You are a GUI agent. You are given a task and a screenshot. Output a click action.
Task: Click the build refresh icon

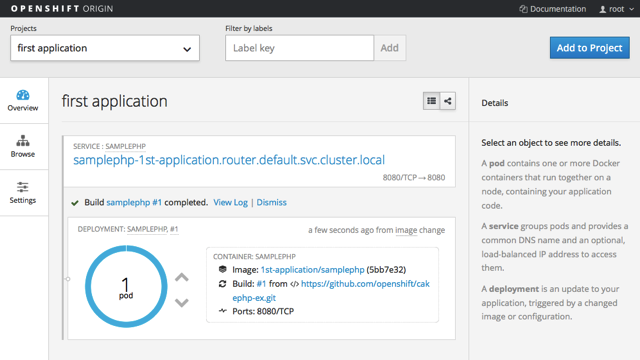[x=222, y=284]
